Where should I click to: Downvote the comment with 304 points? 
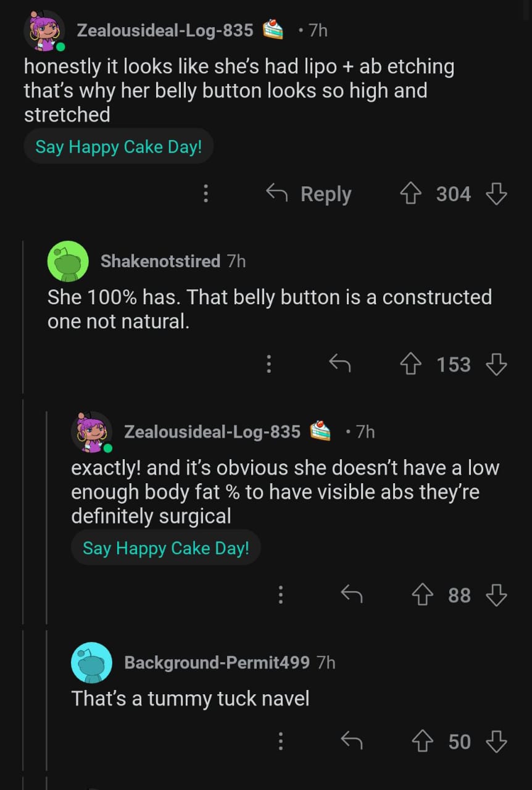click(x=496, y=194)
